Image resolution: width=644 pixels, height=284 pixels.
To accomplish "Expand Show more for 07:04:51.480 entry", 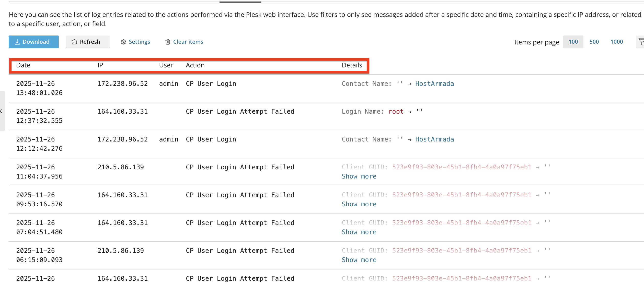I will click(359, 232).
